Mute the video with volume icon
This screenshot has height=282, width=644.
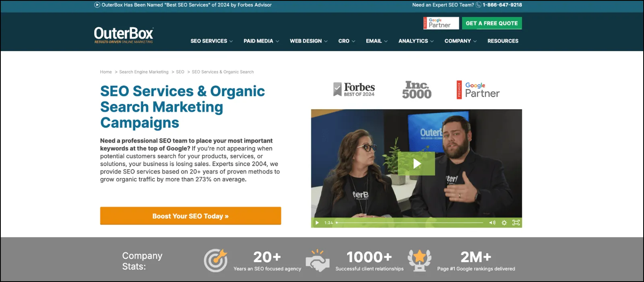click(x=492, y=223)
